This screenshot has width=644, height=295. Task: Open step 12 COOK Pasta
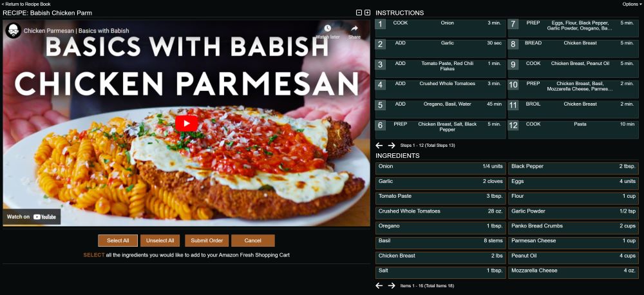(x=573, y=130)
